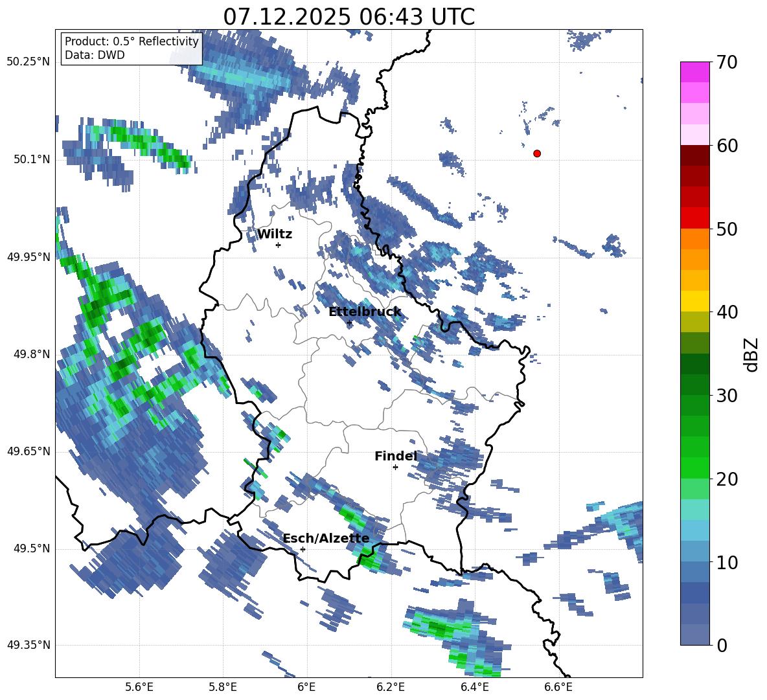Click the 0 colorbar tick label

coord(722,646)
